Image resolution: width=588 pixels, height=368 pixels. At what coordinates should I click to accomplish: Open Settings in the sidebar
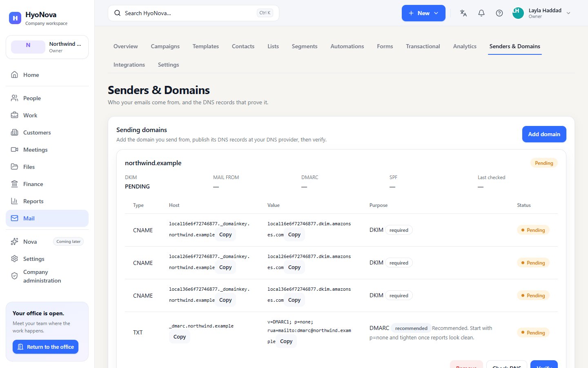47,259
